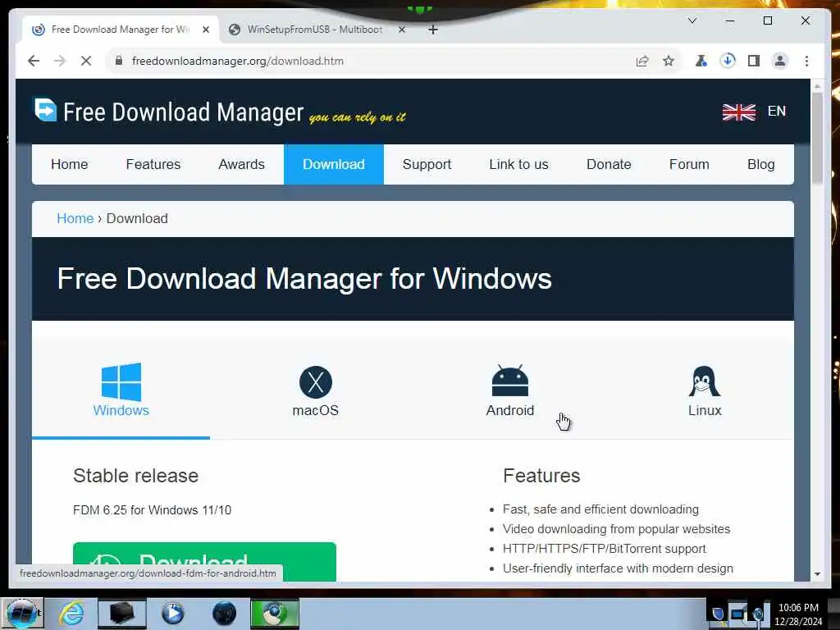Image resolution: width=840 pixels, height=630 pixels.
Task: Open the Home menu item
Action: pos(70,164)
